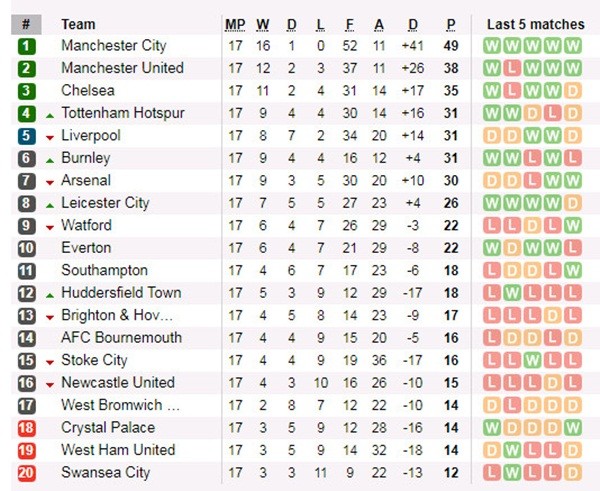Click the P points column header
The height and width of the screenshot is (491, 600).
[451, 24]
